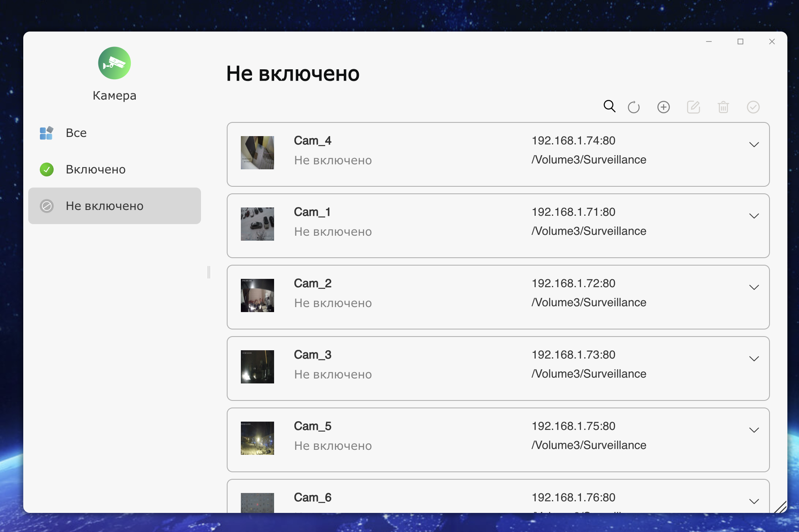
Task: Open the Включено sidebar filter
Action: 96,169
